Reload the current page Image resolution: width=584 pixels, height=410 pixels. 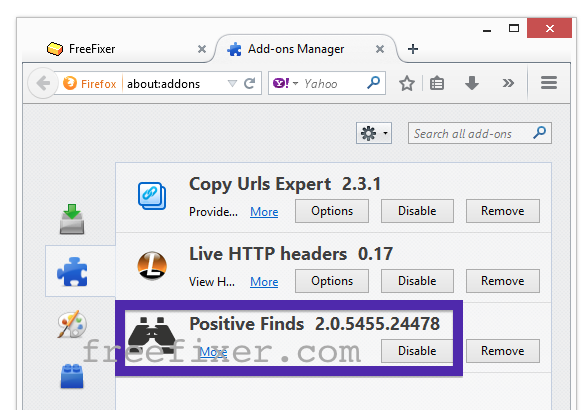250,83
